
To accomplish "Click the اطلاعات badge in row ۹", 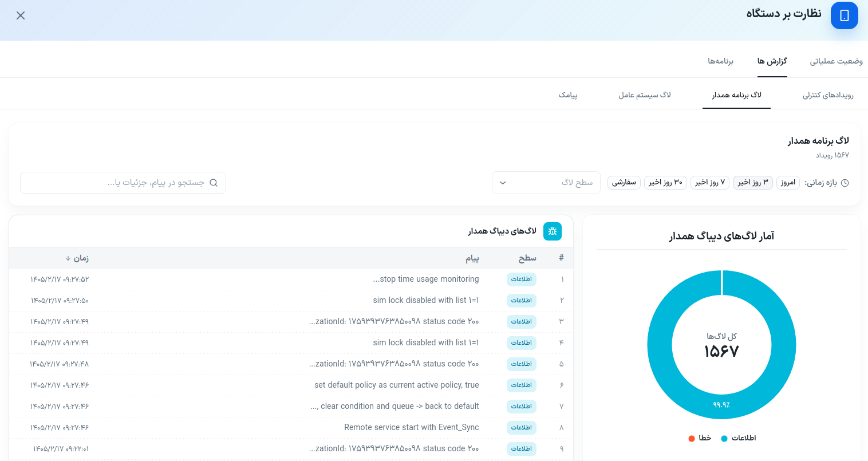I will tap(522, 449).
